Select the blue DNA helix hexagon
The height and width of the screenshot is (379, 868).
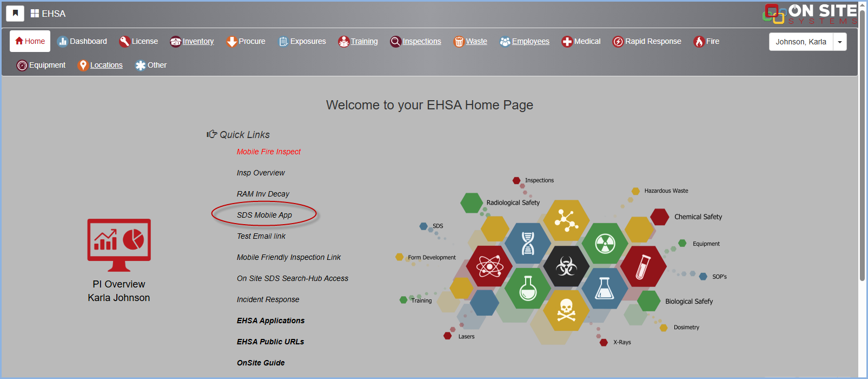[x=528, y=243]
